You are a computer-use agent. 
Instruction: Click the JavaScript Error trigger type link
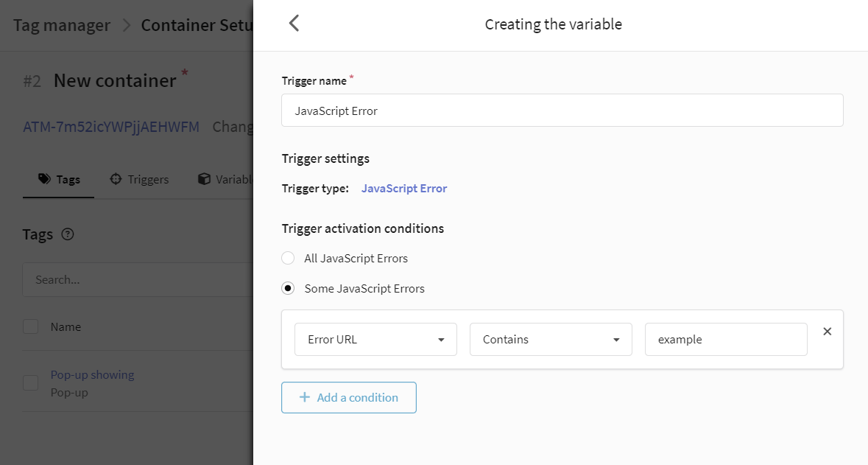pyautogui.click(x=404, y=189)
